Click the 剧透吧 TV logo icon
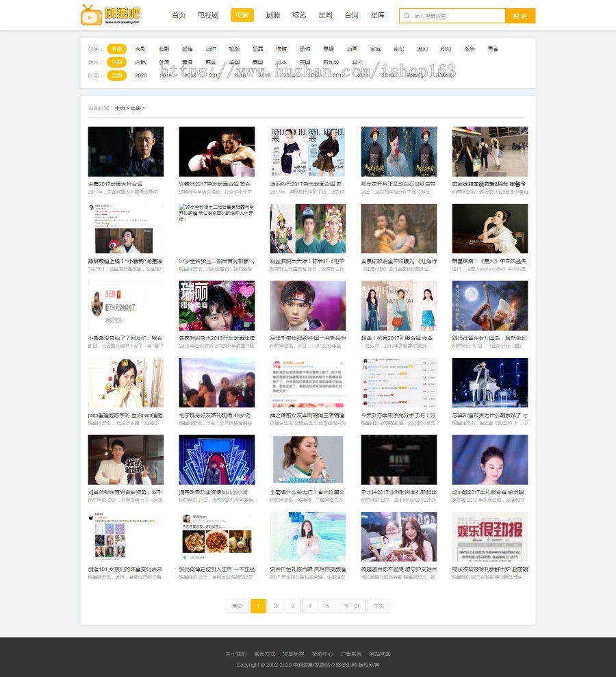 90,14
